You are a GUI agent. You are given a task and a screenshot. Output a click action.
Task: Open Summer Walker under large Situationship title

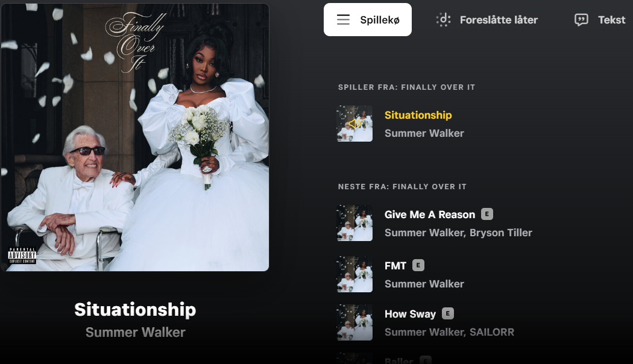click(135, 332)
